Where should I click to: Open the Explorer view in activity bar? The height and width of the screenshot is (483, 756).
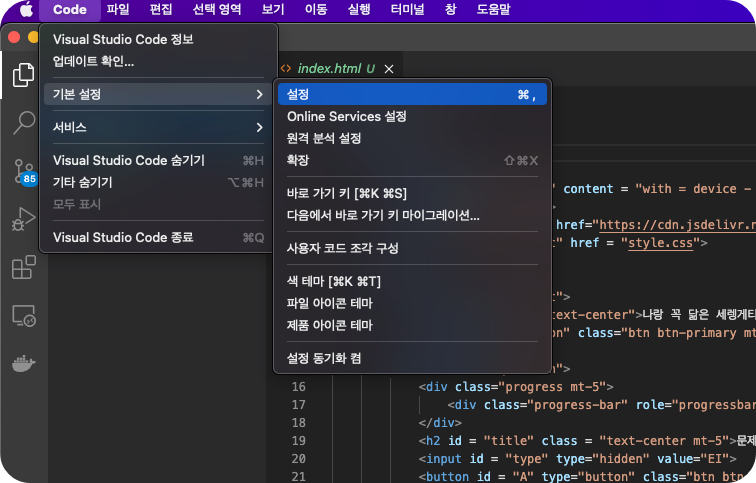tap(23, 75)
